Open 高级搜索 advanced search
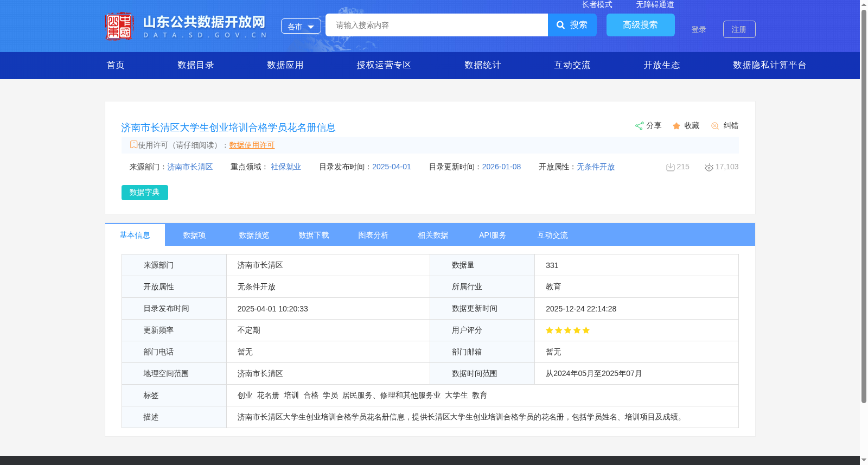 tap(641, 25)
